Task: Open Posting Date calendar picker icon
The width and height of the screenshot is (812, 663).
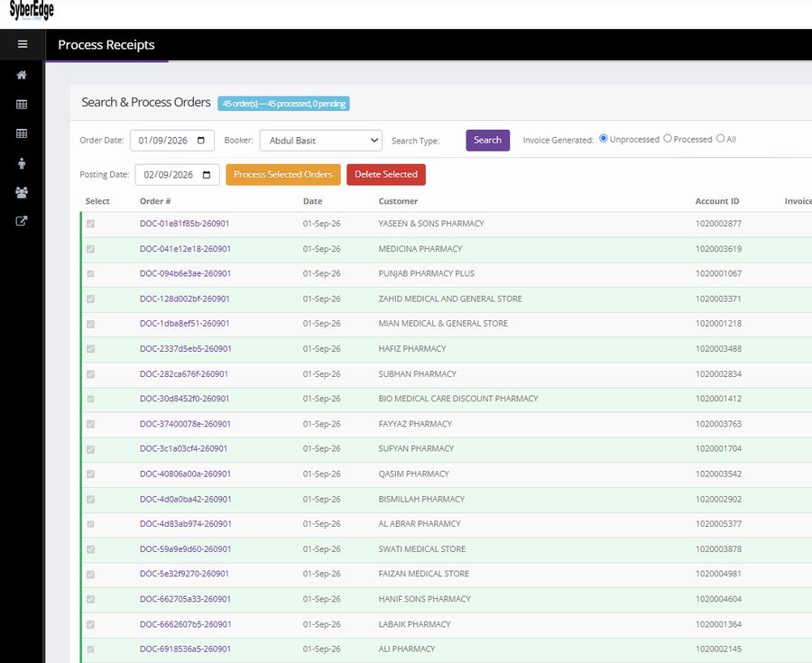Action: coord(207,175)
